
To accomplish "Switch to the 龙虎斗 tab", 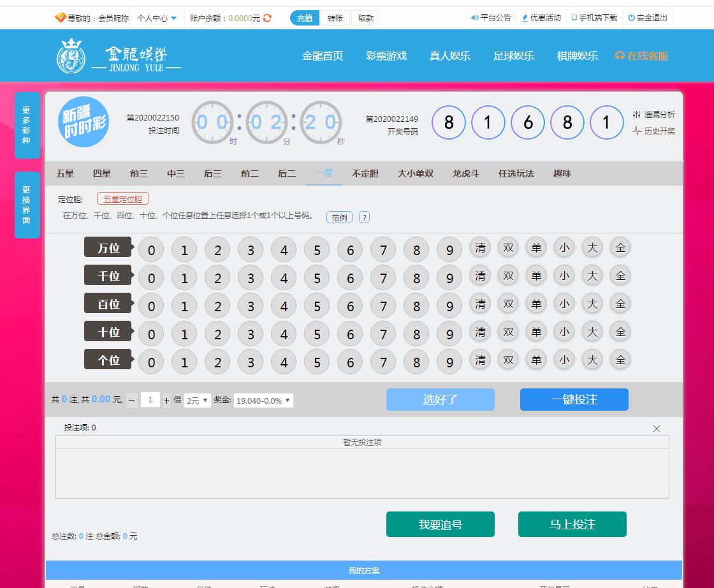I will coord(465,173).
